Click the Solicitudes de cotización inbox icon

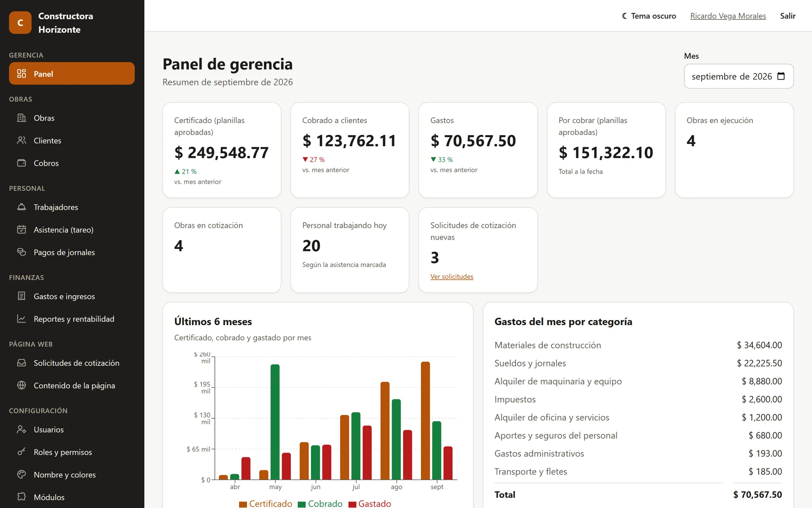coord(22,363)
